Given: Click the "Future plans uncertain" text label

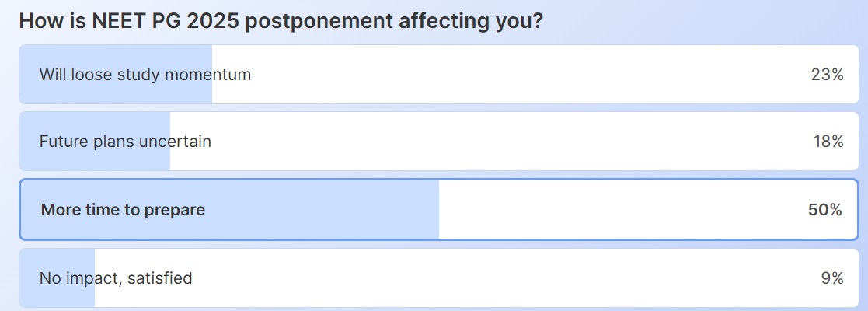Looking at the screenshot, I should click(125, 142).
